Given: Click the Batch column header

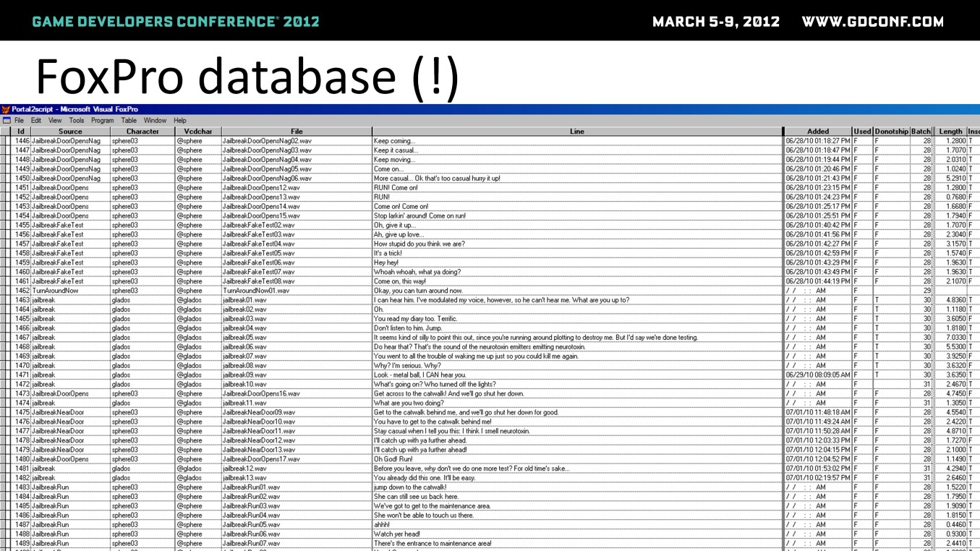Looking at the screenshot, I should [x=921, y=132].
